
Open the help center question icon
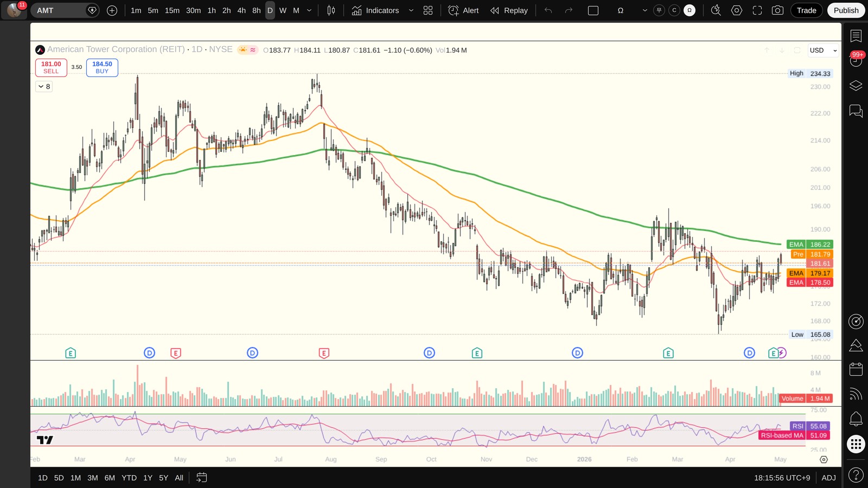[856, 476]
